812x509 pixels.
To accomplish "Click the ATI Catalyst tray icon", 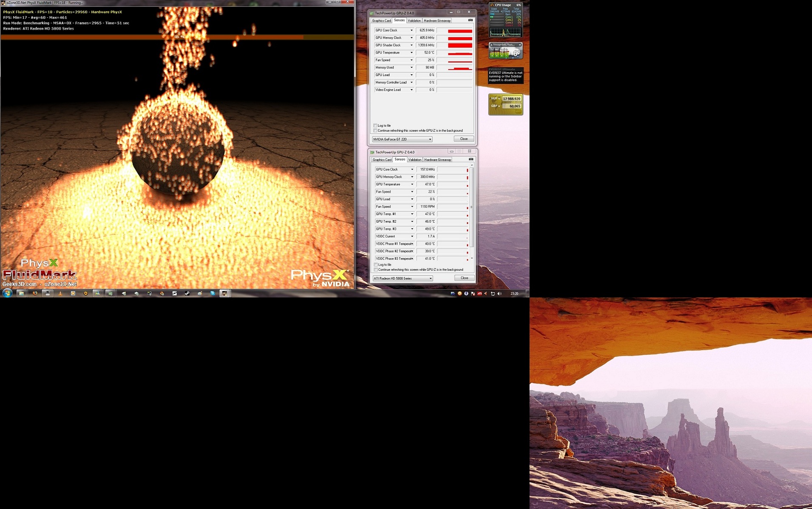I will point(479,293).
